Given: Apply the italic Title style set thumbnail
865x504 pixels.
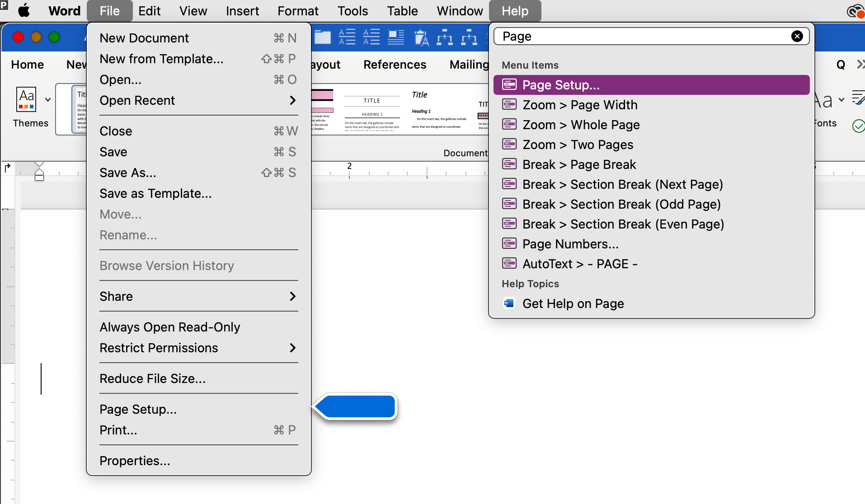Looking at the screenshot, I should (x=439, y=110).
